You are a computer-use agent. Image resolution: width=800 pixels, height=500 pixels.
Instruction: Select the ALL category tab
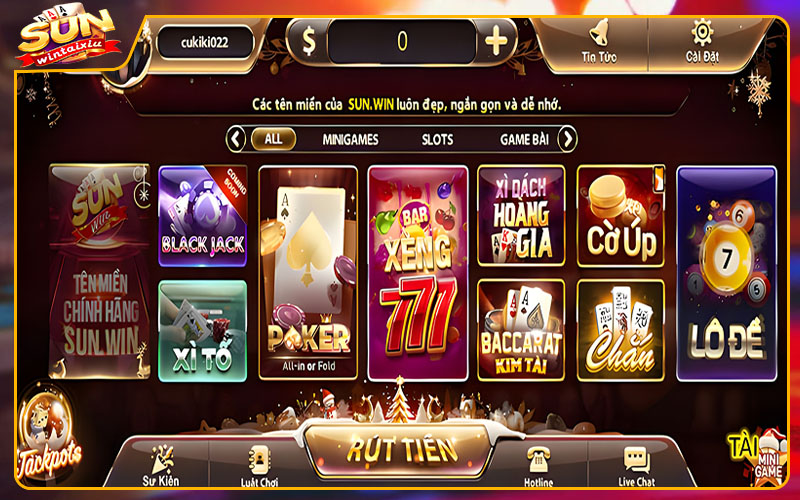273,139
